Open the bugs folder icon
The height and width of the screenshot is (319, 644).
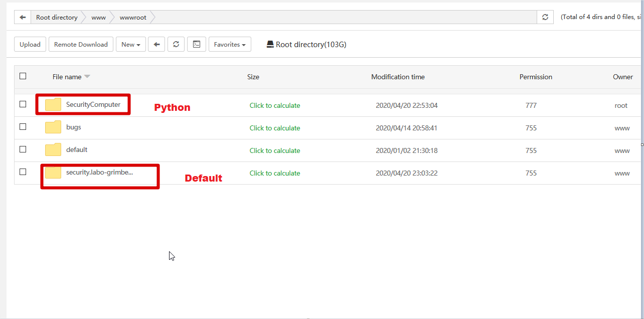click(x=53, y=127)
